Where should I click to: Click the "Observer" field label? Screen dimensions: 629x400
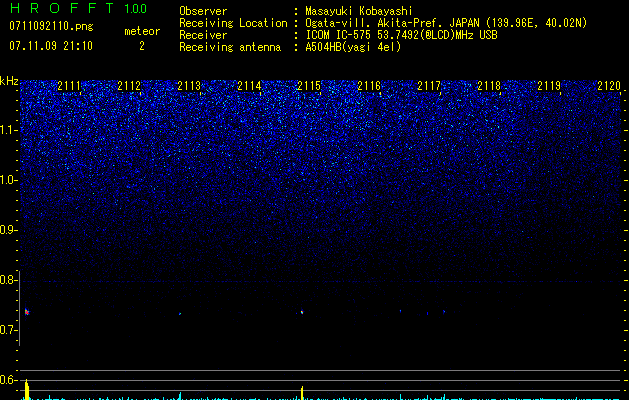click(203, 11)
